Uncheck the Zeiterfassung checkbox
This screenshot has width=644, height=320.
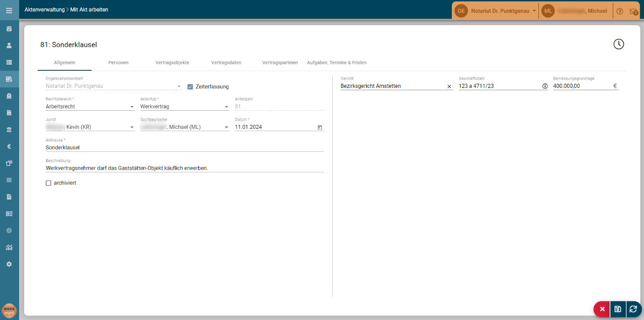[x=190, y=87]
